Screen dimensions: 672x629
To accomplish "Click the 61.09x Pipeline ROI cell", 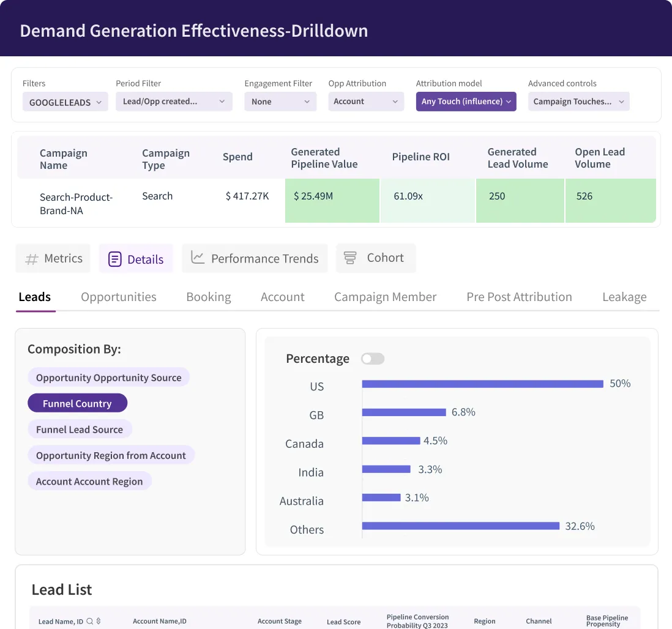I will click(x=428, y=201).
